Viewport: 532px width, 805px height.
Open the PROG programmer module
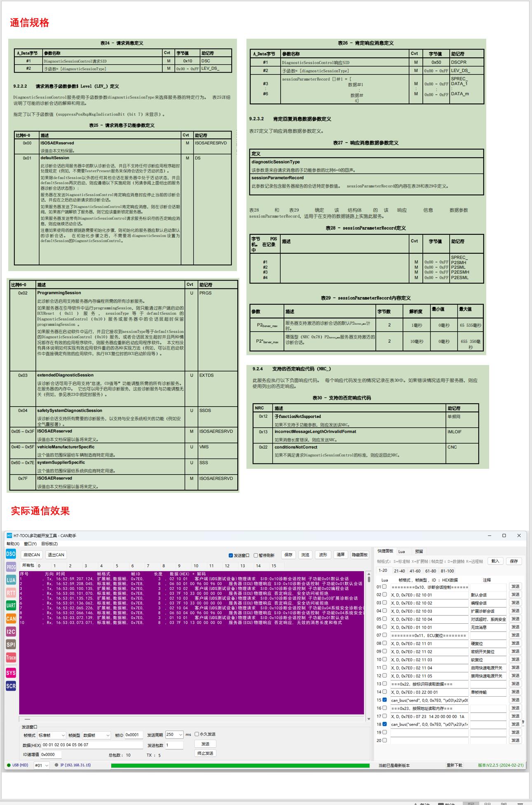pos(11,567)
